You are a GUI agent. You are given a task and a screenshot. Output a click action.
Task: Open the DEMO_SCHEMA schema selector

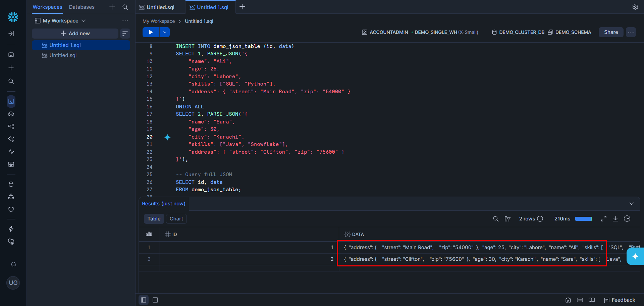pyautogui.click(x=570, y=32)
